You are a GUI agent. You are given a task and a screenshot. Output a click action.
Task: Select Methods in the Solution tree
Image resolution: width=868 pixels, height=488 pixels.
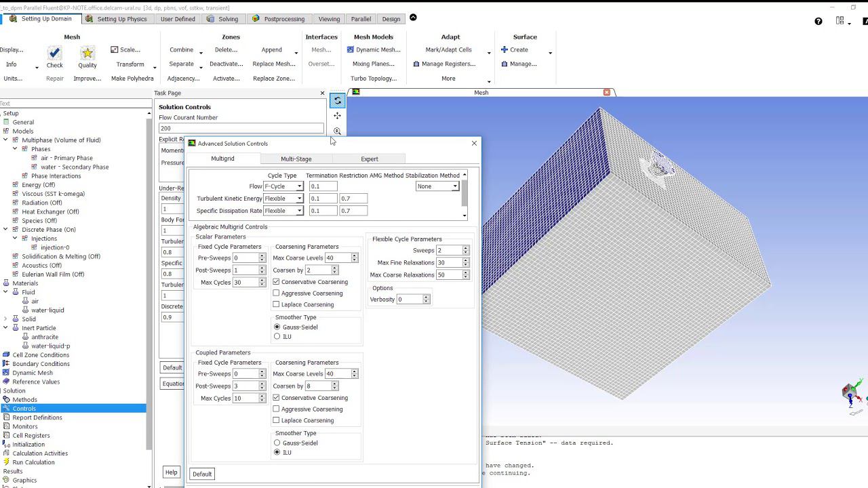point(24,400)
